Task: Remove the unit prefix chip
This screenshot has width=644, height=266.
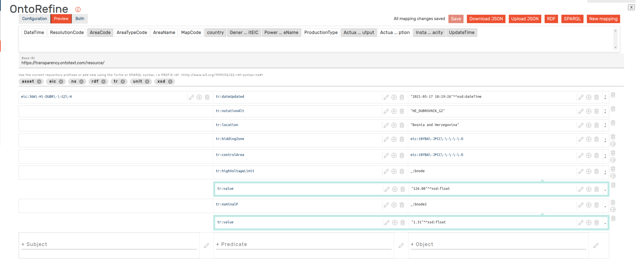Action: [147, 81]
